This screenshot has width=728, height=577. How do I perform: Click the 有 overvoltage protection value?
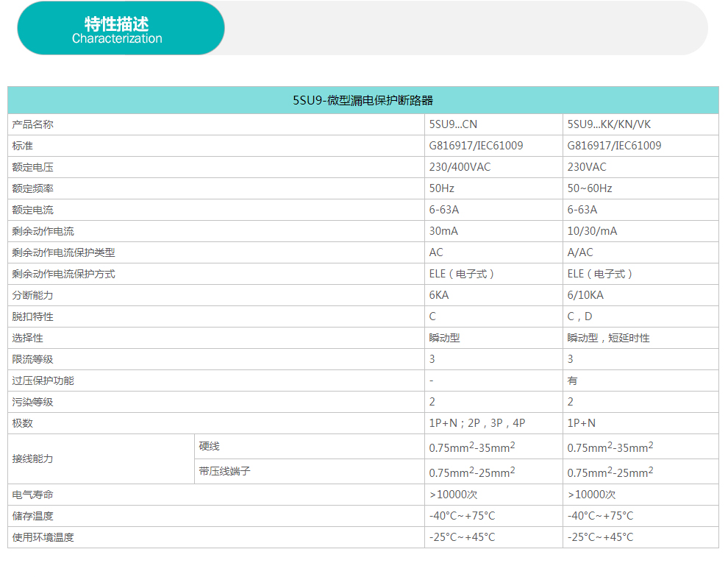click(x=572, y=380)
